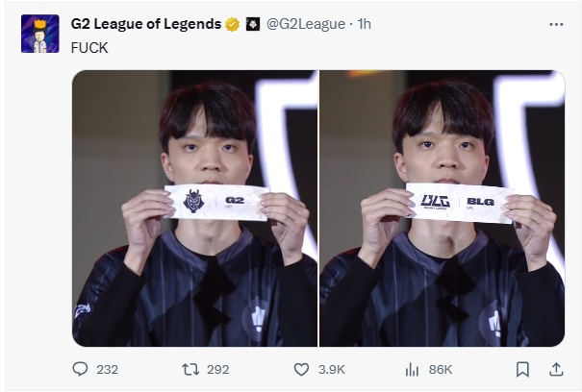582x392 pixels.
Task: Click the small affiliate badge beside the checkmark
Action: pos(252,23)
